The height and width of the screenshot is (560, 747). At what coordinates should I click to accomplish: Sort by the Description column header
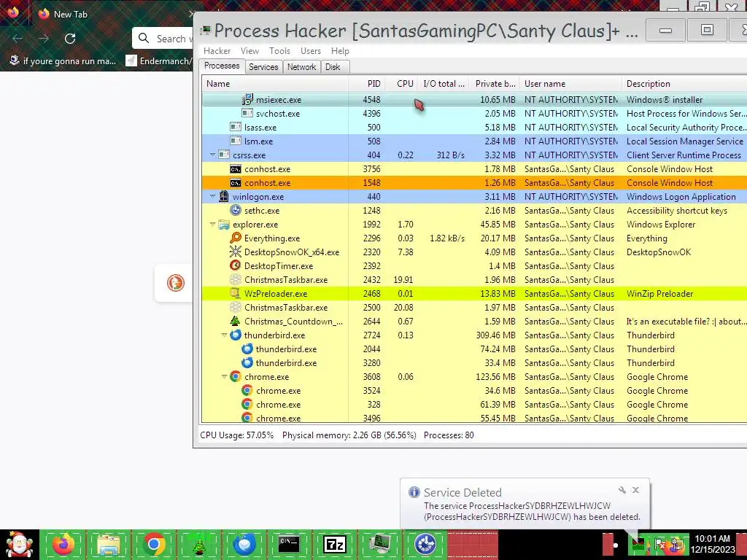684,84
